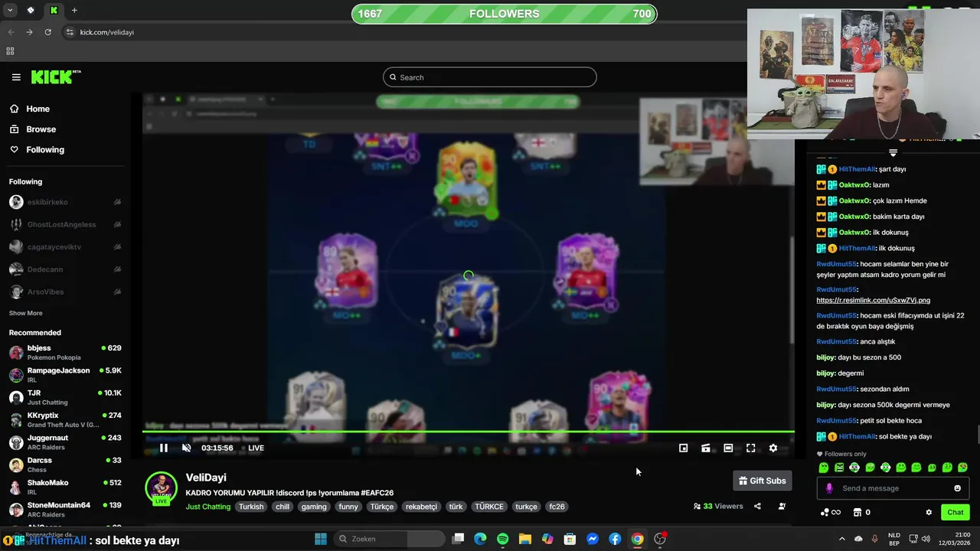Open RampageJackson recommended channel
The image size is (980, 551).
pyautogui.click(x=65, y=374)
